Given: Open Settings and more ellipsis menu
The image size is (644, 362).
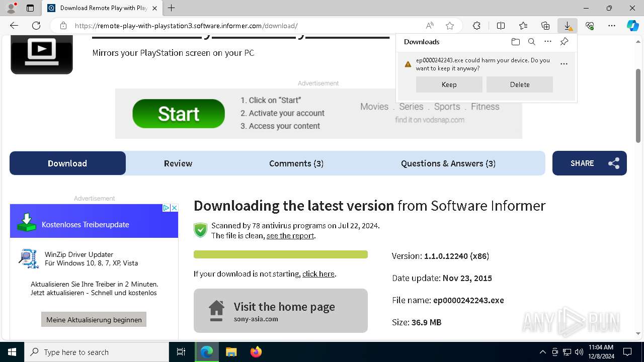Looking at the screenshot, I should [x=612, y=26].
